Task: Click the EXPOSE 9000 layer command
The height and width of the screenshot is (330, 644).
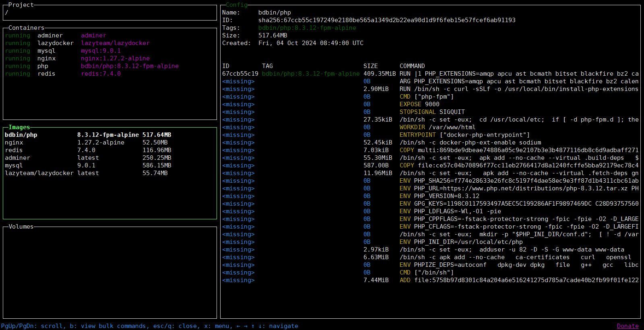Action: (x=419, y=104)
